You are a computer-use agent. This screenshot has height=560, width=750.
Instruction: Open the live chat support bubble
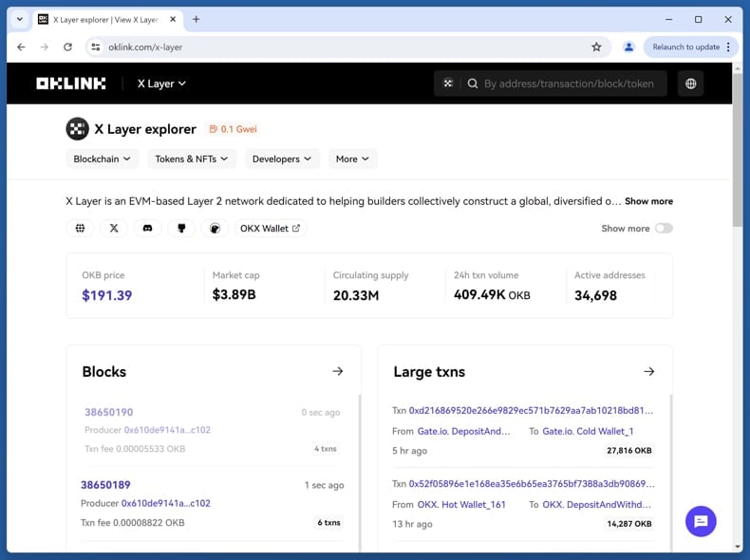[701, 521]
